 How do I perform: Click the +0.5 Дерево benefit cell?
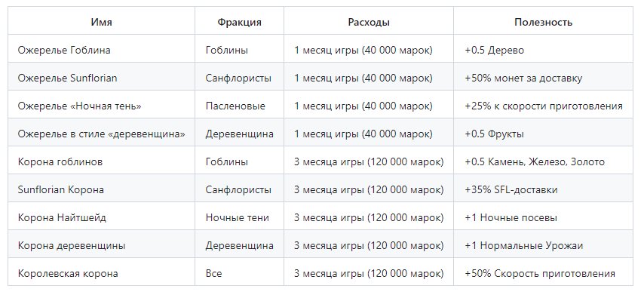(x=544, y=50)
